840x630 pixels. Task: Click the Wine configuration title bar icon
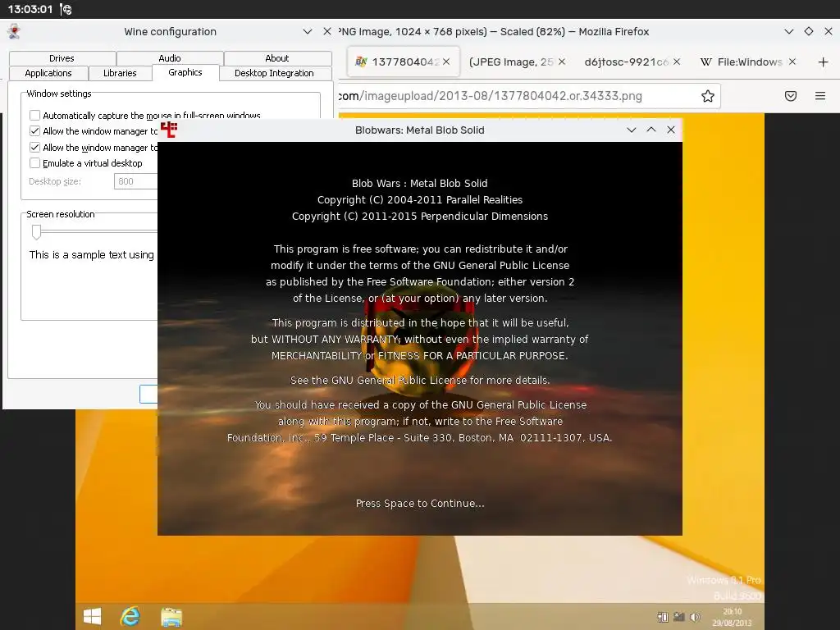(14, 32)
